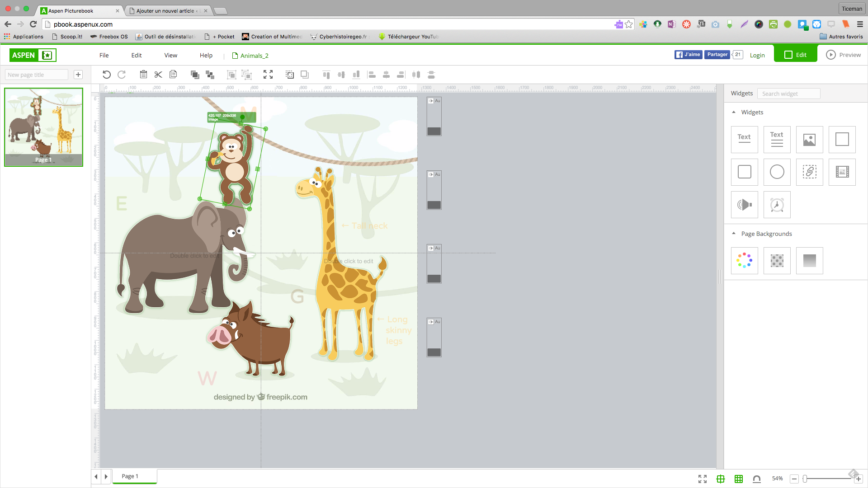Choose the gradient page background
This screenshot has height=488, width=868.
[x=809, y=261]
